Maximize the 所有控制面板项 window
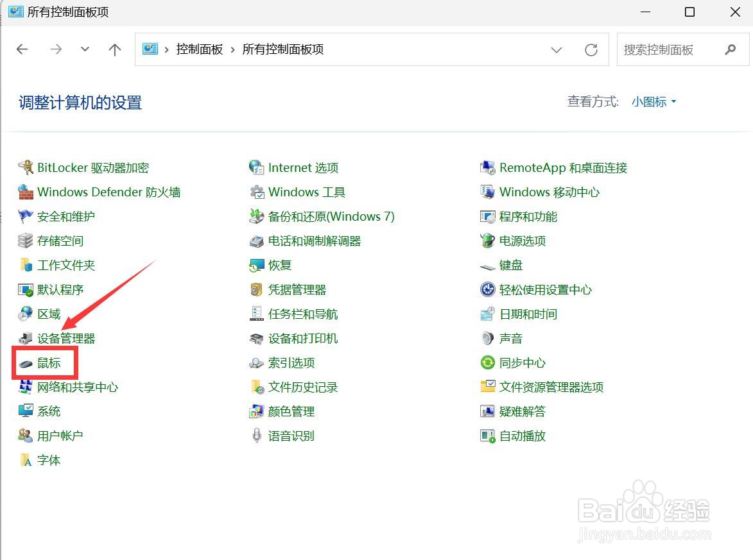 pyautogui.click(x=689, y=12)
